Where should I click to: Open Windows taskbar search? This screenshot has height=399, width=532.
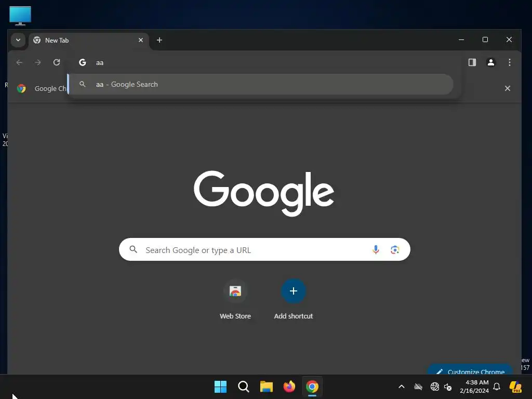pyautogui.click(x=243, y=387)
